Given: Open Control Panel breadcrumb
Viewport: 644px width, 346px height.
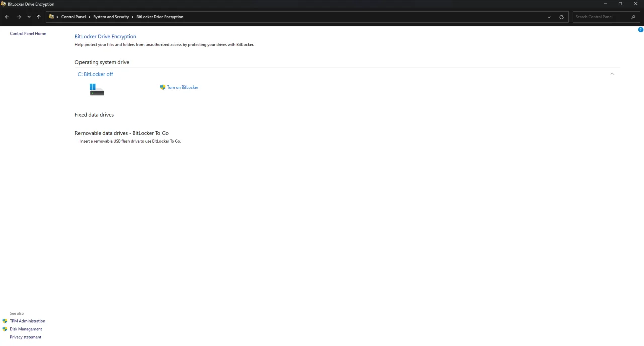Looking at the screenshot, I should [73, 17].
